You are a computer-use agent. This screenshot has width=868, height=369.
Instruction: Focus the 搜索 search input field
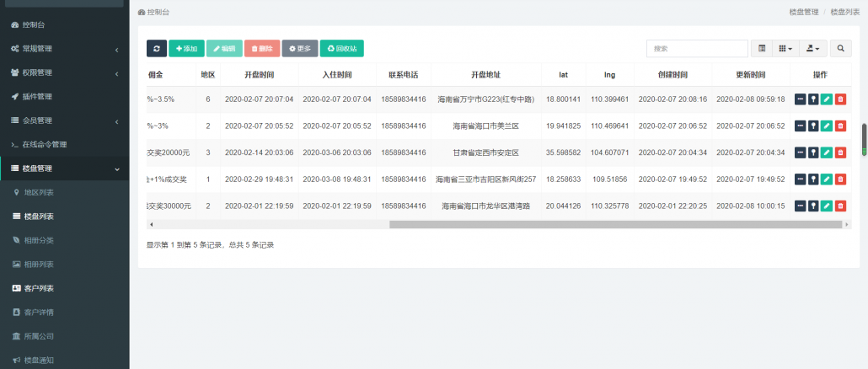[x=696, y=49]
